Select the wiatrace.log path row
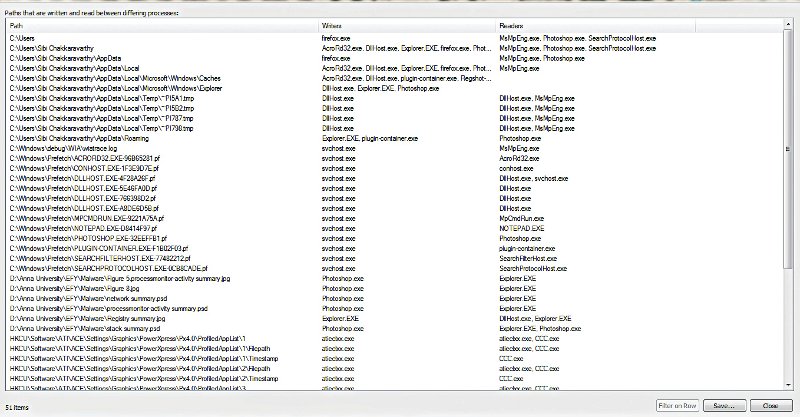This screenshot has height=417, width=800. coord(394,149)
